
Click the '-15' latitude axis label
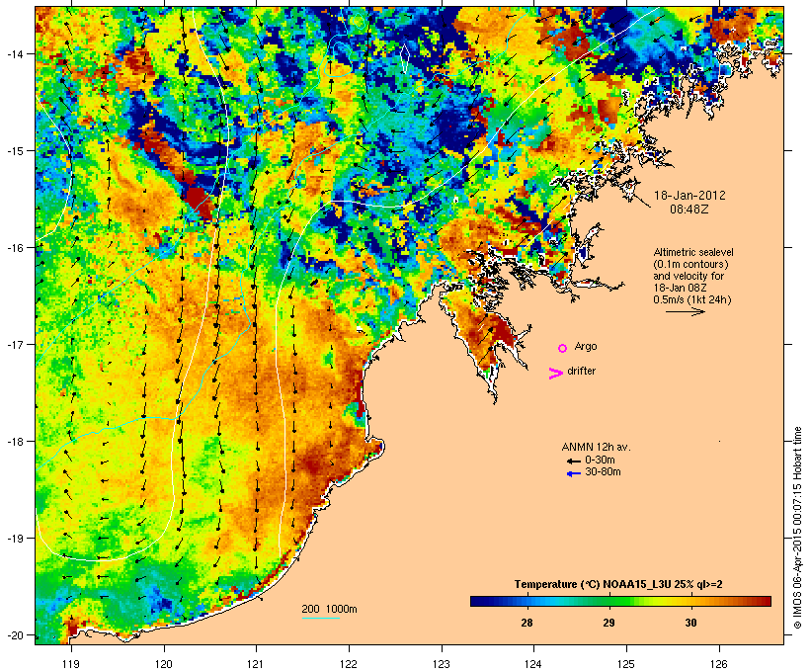click(15, 151)
